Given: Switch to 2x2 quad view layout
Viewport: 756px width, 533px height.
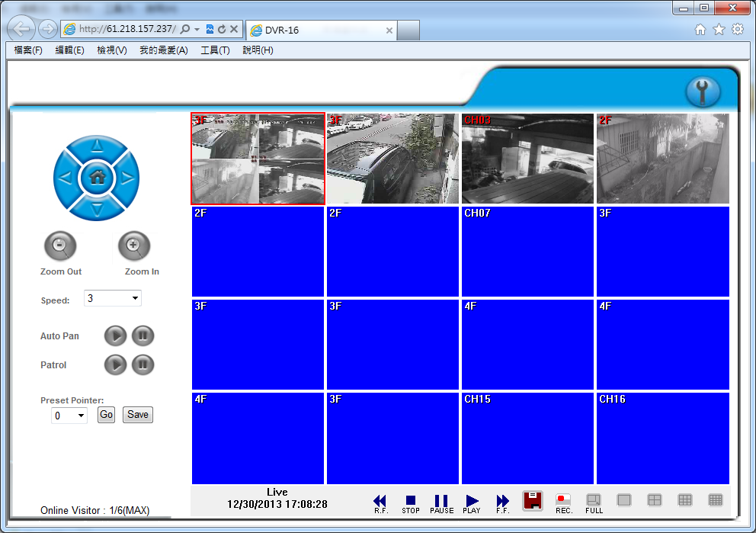Looking at the screenshot, I should pos(654,500).
